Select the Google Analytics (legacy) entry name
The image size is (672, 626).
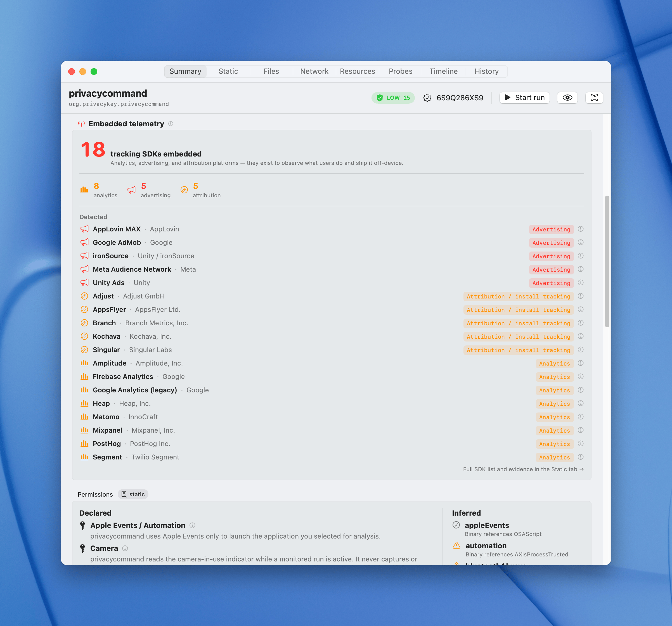coord(135,390)
